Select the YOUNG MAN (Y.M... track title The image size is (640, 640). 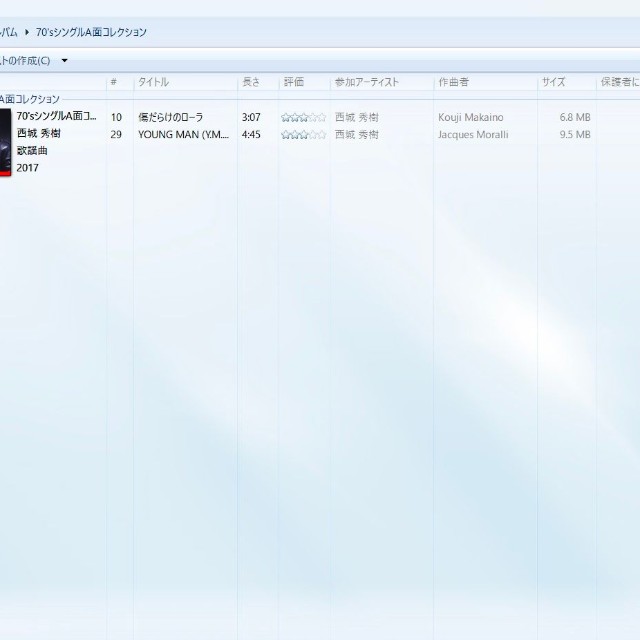(x=183, y=134)
